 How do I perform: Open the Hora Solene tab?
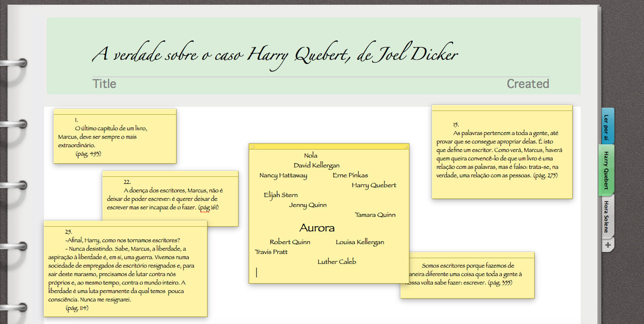coord(607,216)
